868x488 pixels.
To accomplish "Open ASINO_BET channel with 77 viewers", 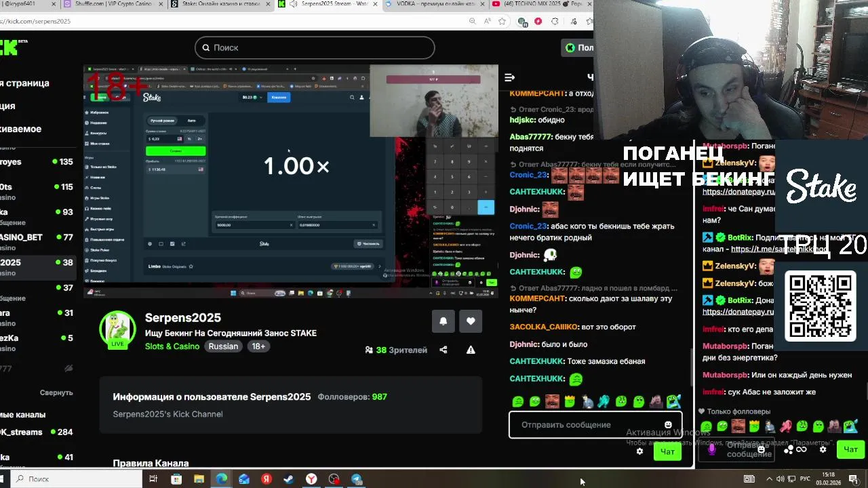I will pyautogui.click(x=37, y=242).
